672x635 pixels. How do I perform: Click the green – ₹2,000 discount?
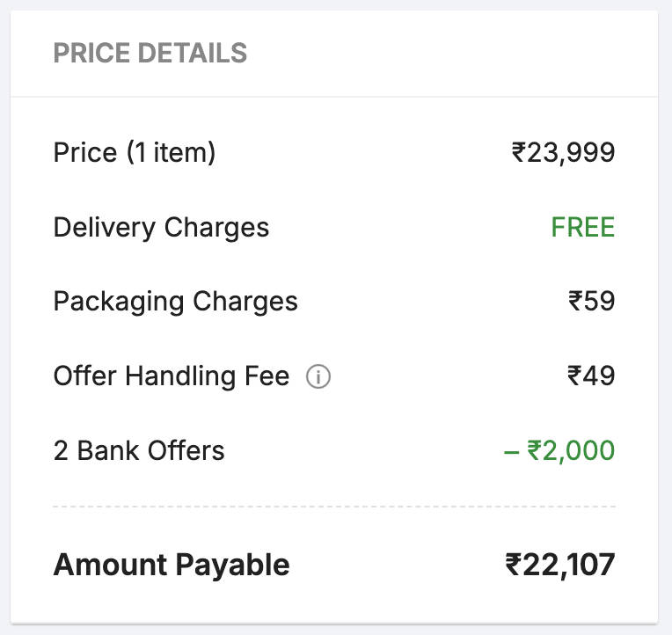click(x=559, y=451)
